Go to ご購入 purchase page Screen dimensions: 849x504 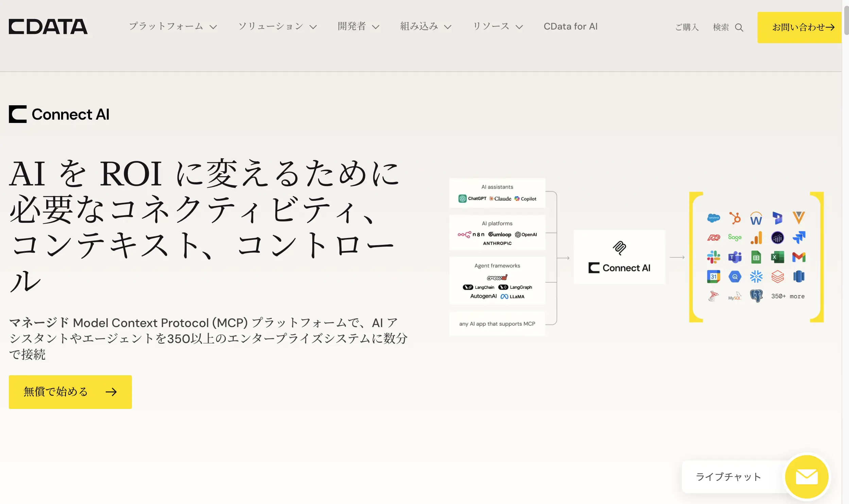tap(687, 27)
